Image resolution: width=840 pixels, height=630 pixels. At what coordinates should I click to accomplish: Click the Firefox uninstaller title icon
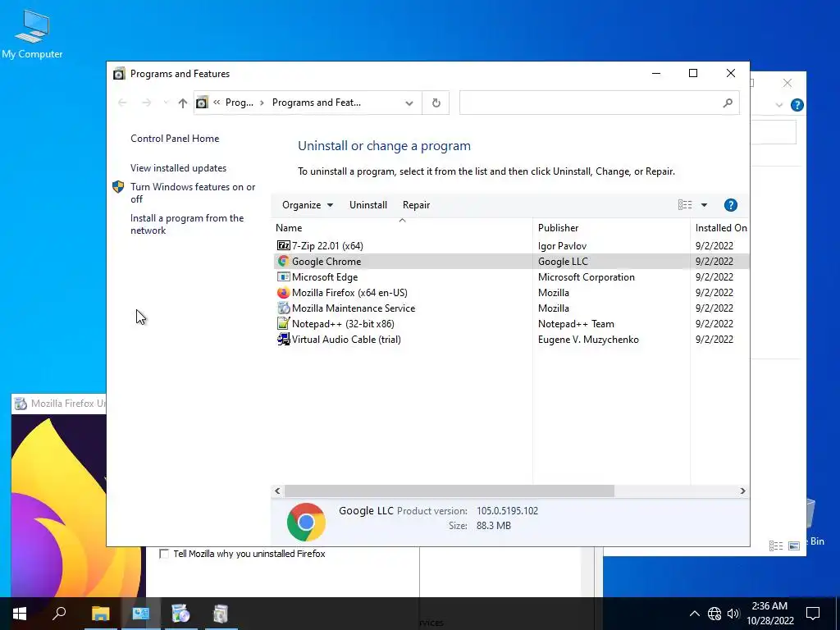click(x=21, y=404)
